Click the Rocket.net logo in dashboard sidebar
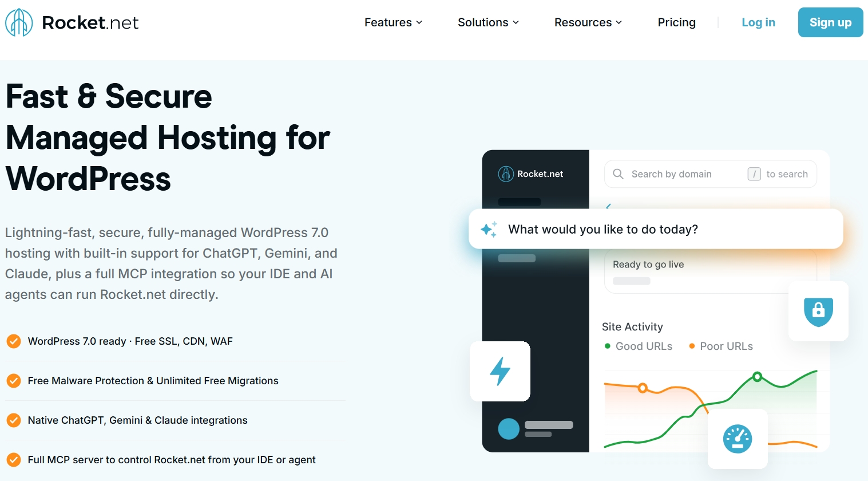 (x=530, y=174)
